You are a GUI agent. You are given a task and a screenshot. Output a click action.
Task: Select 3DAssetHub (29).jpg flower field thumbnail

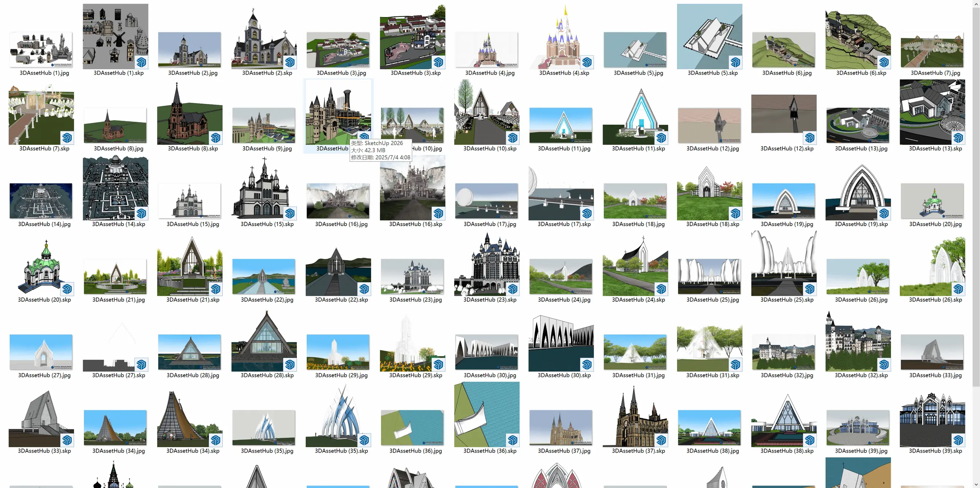coord(338,352)
